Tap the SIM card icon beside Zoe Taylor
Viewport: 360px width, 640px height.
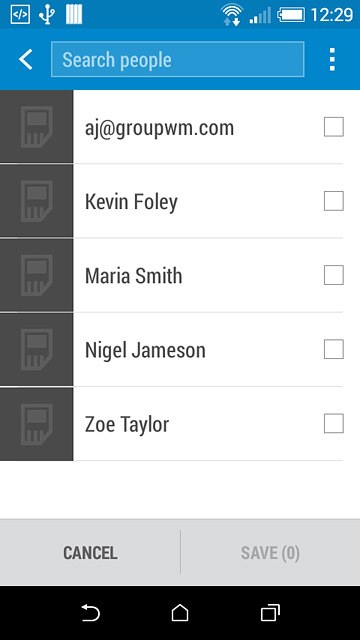[x=36, y=424]
